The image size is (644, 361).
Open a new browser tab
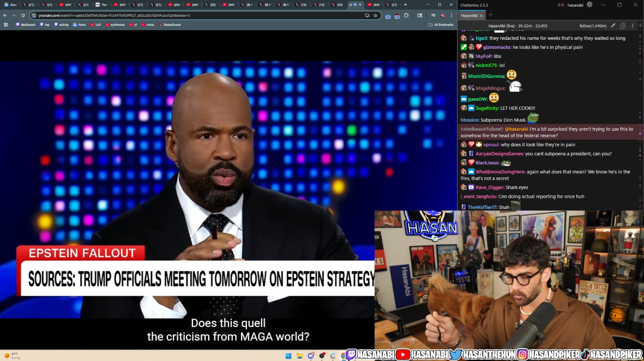click(405, 5)
